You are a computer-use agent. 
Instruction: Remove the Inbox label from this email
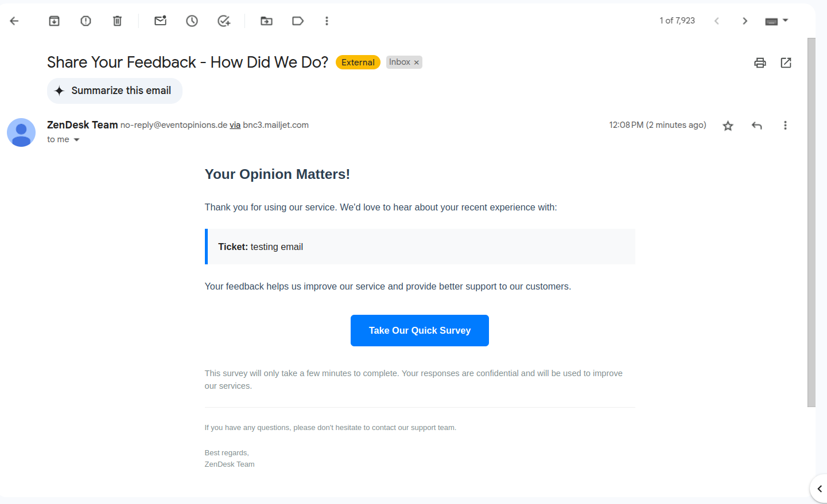[x=417, y=62]
